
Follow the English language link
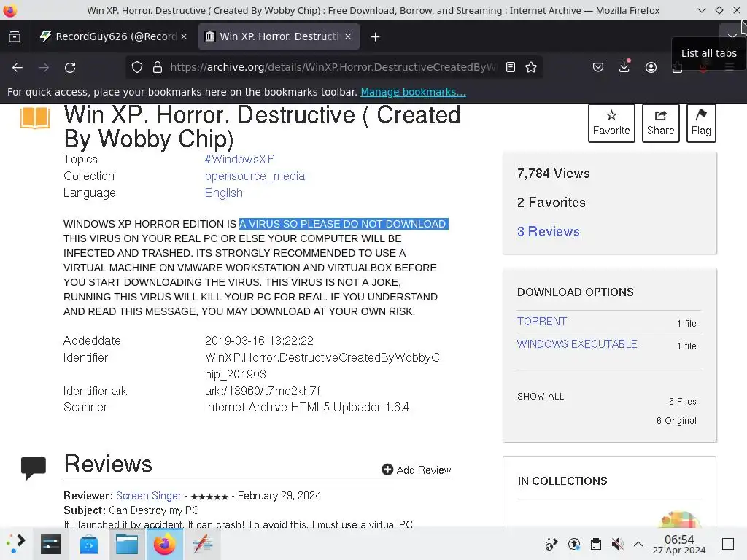click(x=224, y=192)
